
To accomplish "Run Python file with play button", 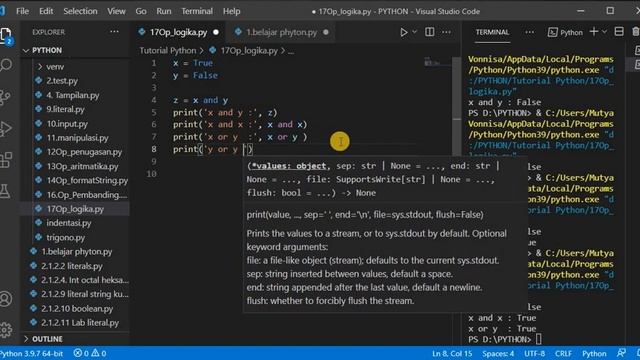I will pos(403,32).
